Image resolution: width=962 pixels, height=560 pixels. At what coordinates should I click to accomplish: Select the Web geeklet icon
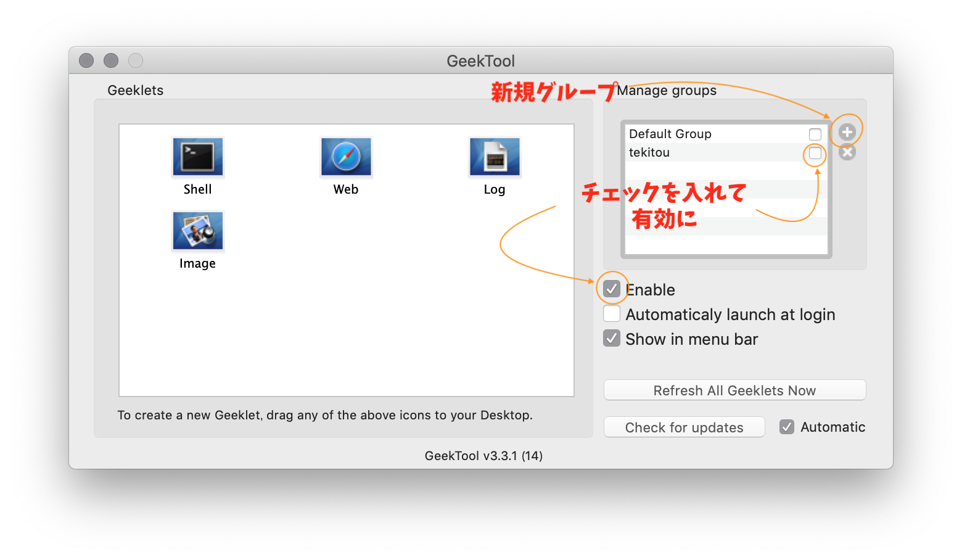tap(346, 157)
